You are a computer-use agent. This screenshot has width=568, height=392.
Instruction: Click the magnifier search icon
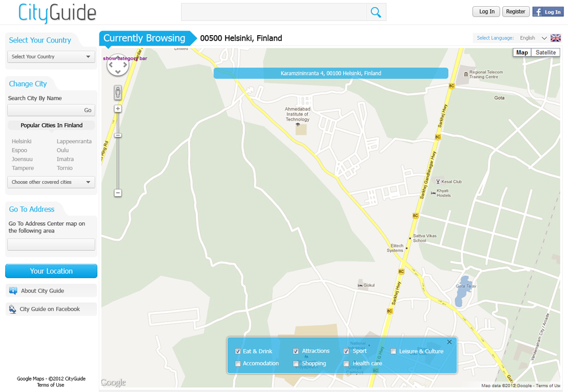pos(375,12)
